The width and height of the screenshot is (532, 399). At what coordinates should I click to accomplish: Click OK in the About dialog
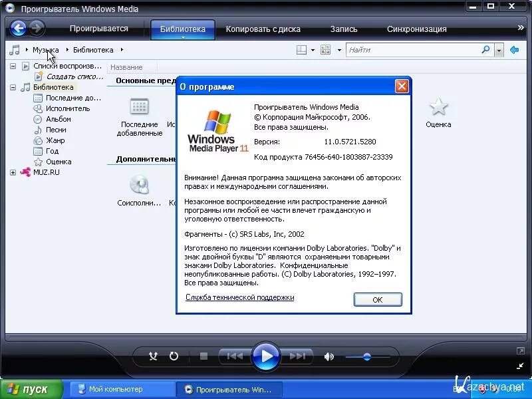(x=378, y=300)
